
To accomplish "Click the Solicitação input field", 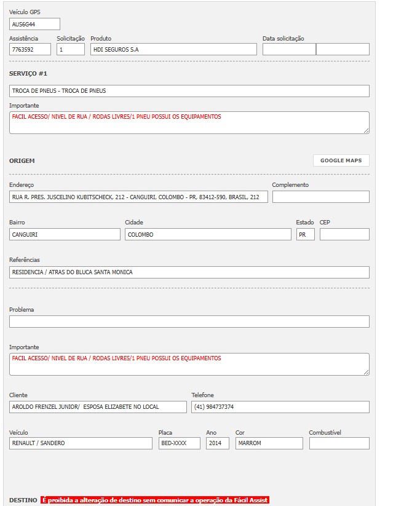I will click(x=71, y=49).
